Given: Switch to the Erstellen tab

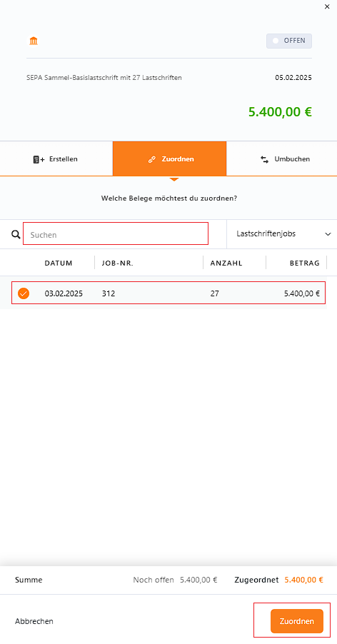Looking at the screenshot, I should [56, 159].
